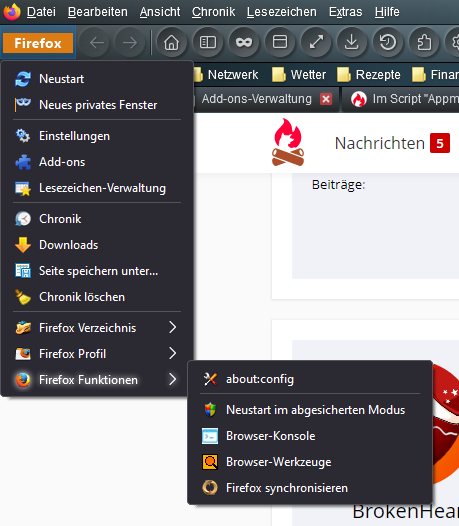Image resolution: width=459 pixels, height=526 pixels.
Task: Open the Extras menu
Action: (346, 12)
